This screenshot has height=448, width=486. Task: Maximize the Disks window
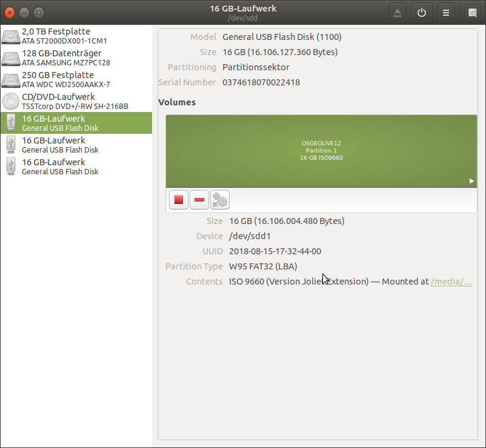click(39, 13)
